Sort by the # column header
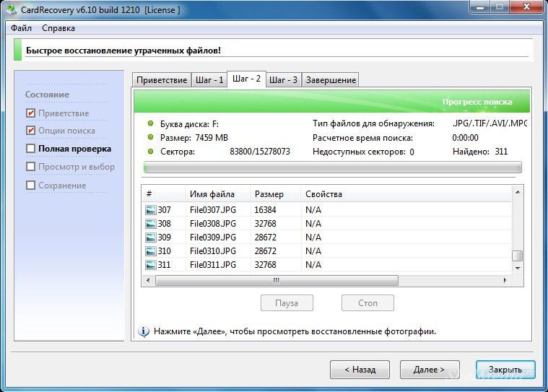Viewport: 548px width, 392px height. coord(164,194)
